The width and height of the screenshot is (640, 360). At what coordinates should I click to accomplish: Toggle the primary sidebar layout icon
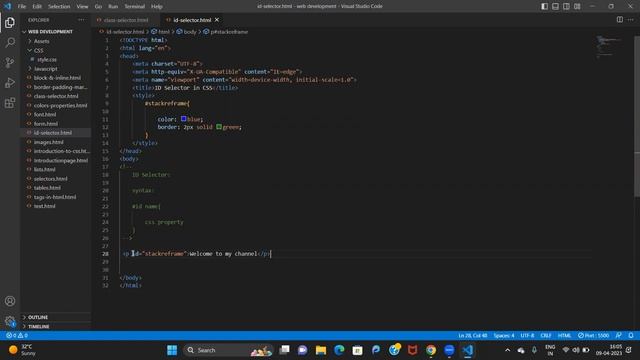pyautogui.click(x=544, y=6)
